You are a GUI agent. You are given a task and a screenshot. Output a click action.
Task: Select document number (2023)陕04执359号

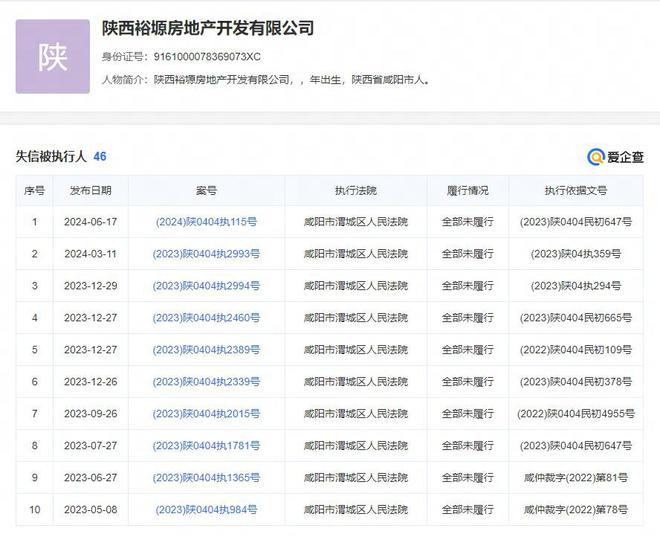coord(576,254)
